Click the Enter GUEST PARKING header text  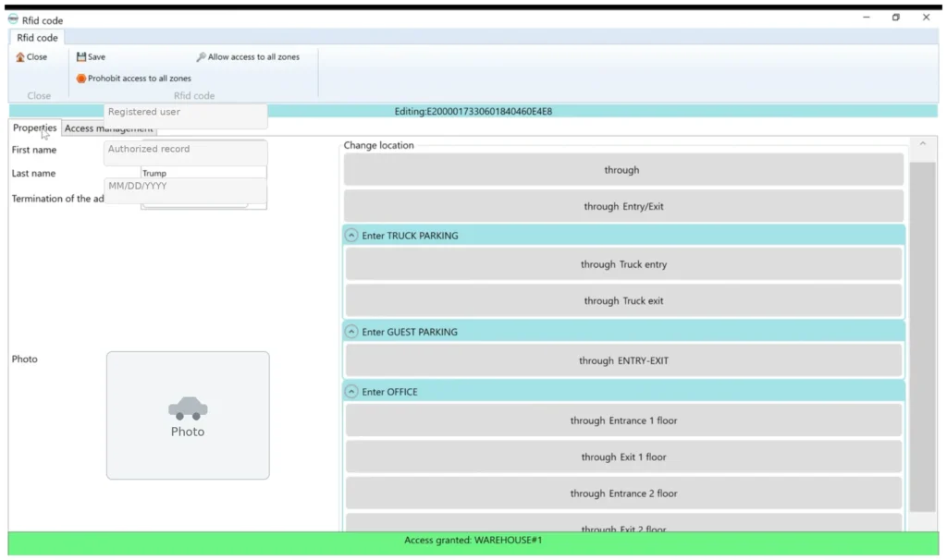(x=410, y=332)
